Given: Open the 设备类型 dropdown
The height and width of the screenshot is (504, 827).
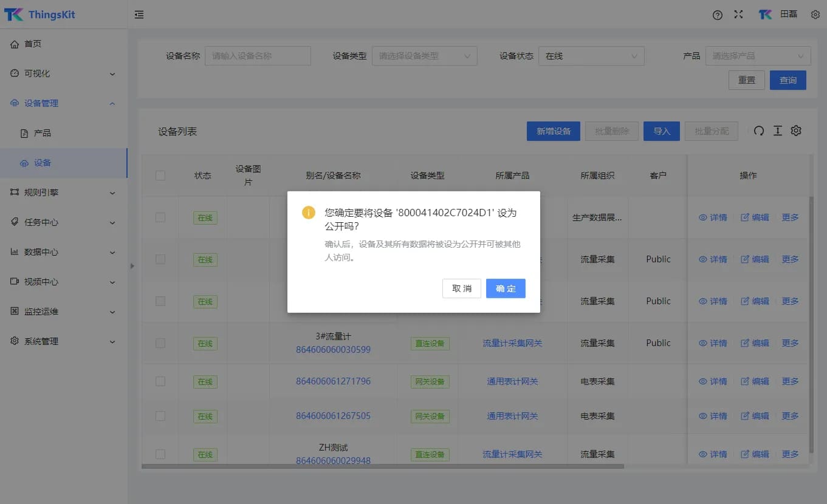Looking at the screenshot, I should point(425,55).
